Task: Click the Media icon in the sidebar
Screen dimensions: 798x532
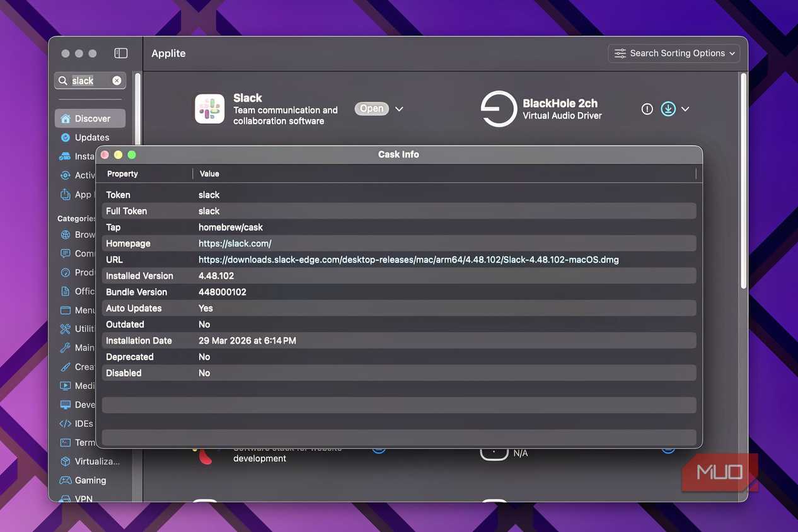Action: [x=65, y=386]
